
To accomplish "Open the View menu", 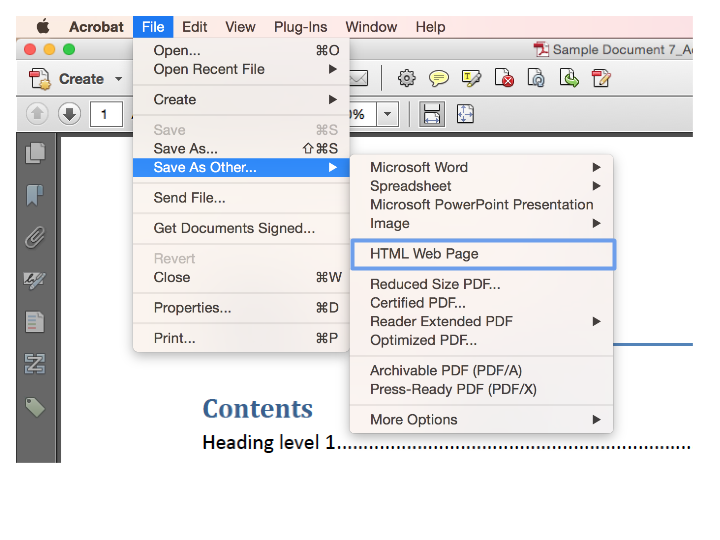I will click(240, 27).
